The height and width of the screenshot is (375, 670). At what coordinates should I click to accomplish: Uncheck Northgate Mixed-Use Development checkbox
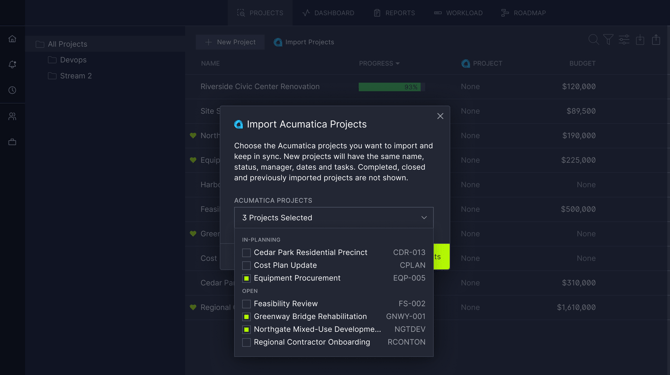[246, 329]
